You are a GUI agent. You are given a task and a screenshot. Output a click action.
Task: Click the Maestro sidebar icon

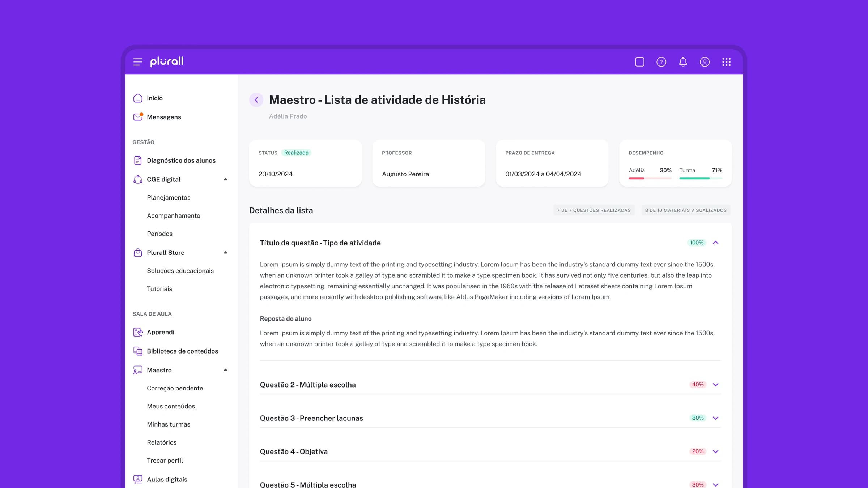pos(138,370)
